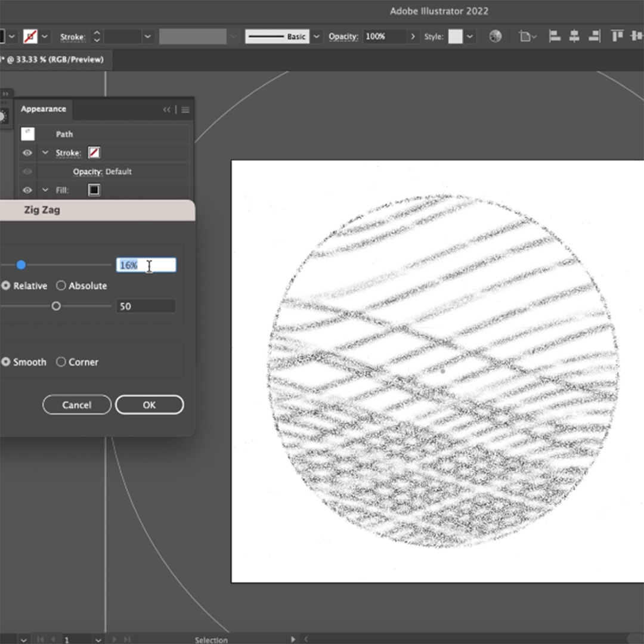Click the Zig Zag size percentage field
Screen dimensions: 644x644
point(146,265)
